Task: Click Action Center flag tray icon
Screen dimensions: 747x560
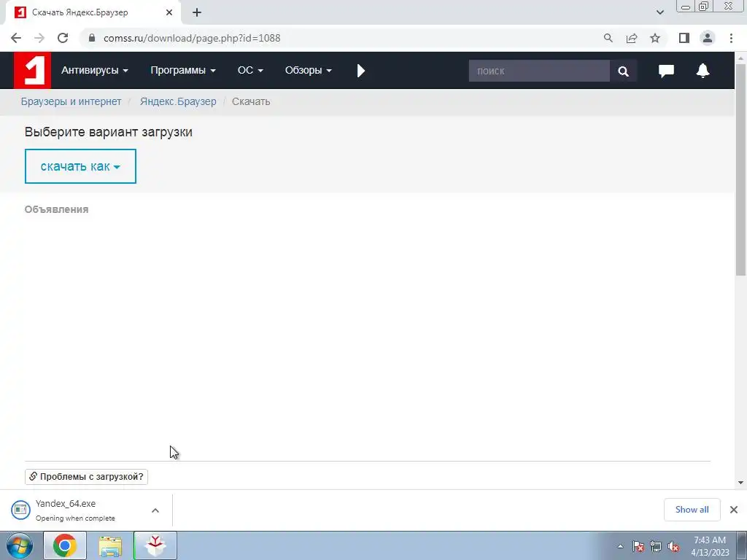Action: pyautogui.click(x=638, y=546)
